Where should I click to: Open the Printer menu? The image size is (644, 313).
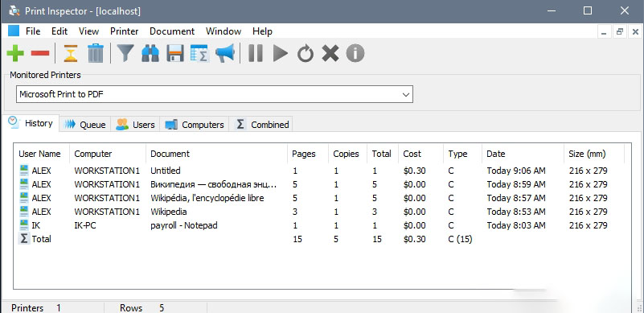124,31
